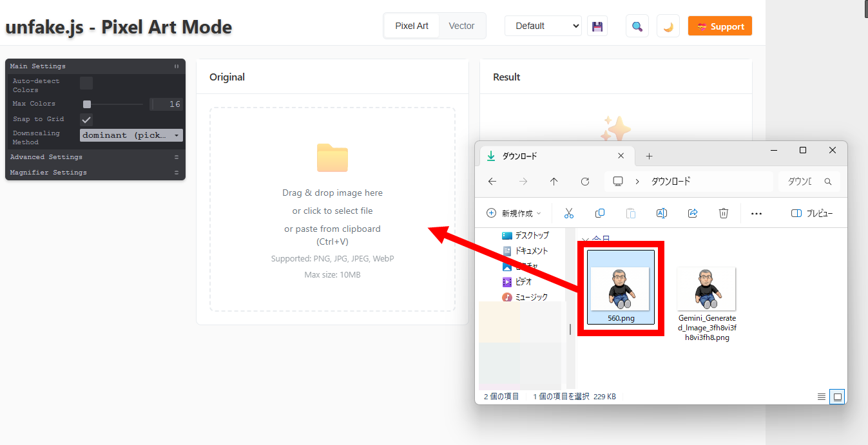Expand the Advanced Settings section
This screenshot has height=445, width=868.
[95, 157]
